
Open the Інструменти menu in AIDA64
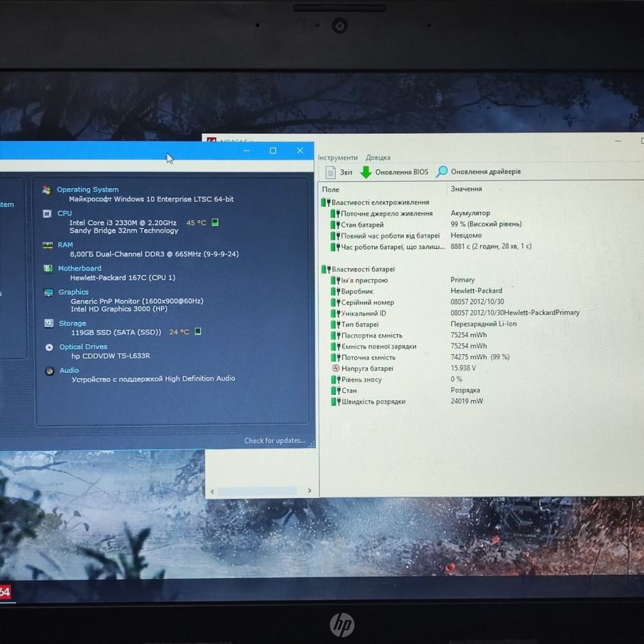[x=338, y=157]
